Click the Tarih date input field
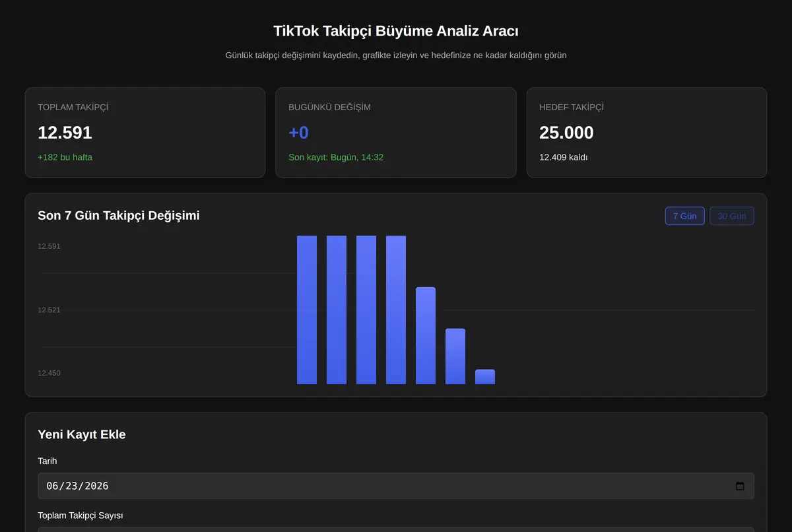This screenshot has height=532, width=792. 396,486
